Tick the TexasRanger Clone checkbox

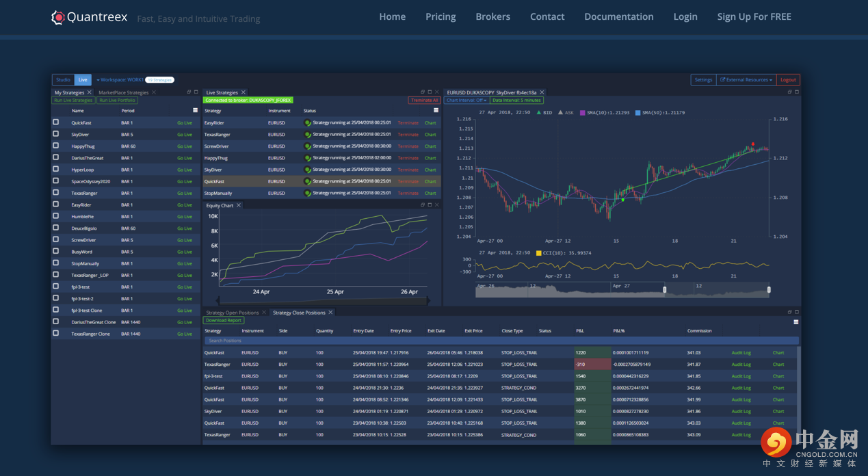[x=56, y=333]
